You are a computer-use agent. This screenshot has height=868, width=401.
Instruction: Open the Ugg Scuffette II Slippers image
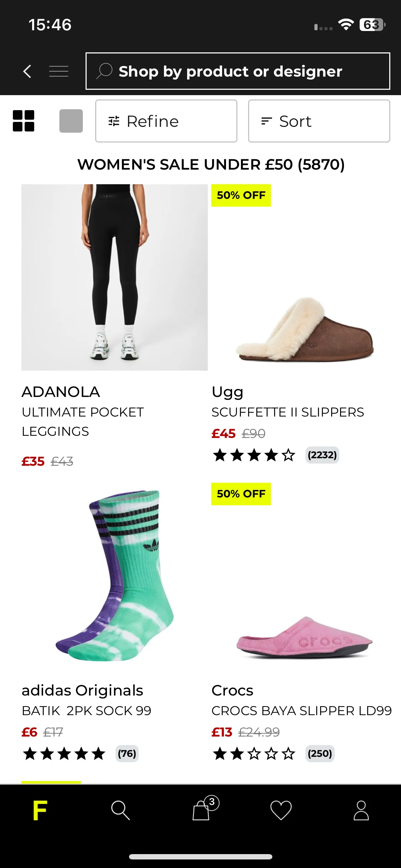click(x=305, y=277)
